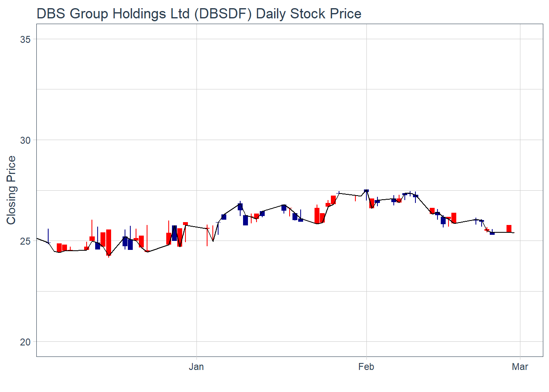Click the DBS Group Holdings chart title

[x=199, y=13]
